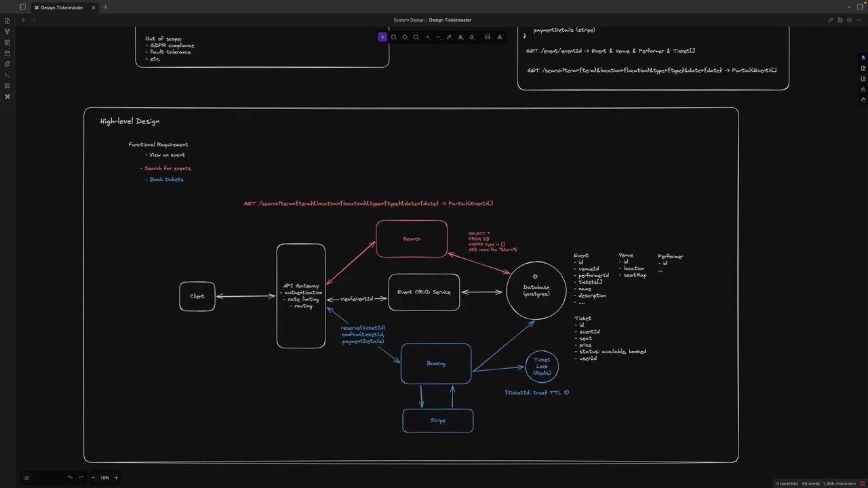Select the Stripe box
The height and width of the screenshot is (488, 868).
(438, 421)
